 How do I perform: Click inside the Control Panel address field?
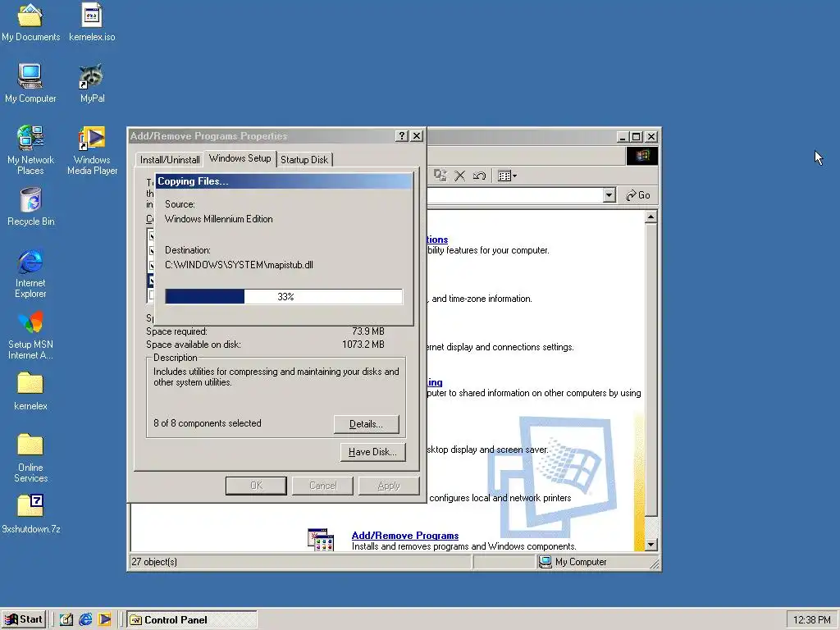pyautogui.click(x=514, y=195)
